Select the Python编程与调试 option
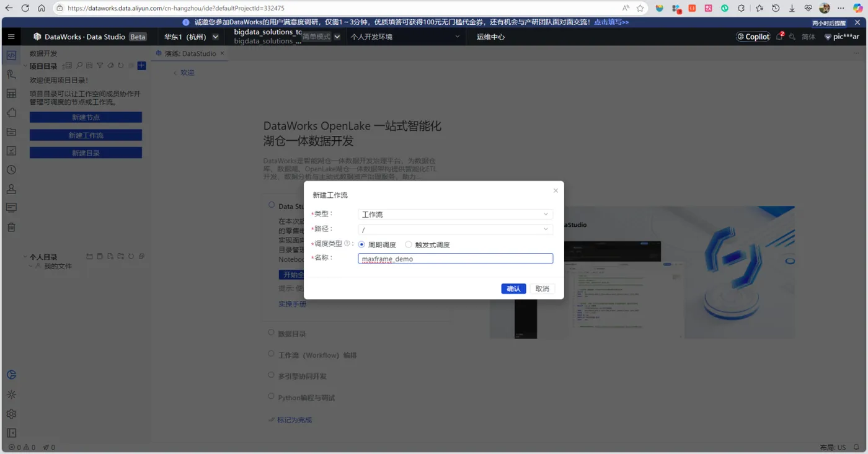This screenshot has width=868, height=454. tap(271, 396)
